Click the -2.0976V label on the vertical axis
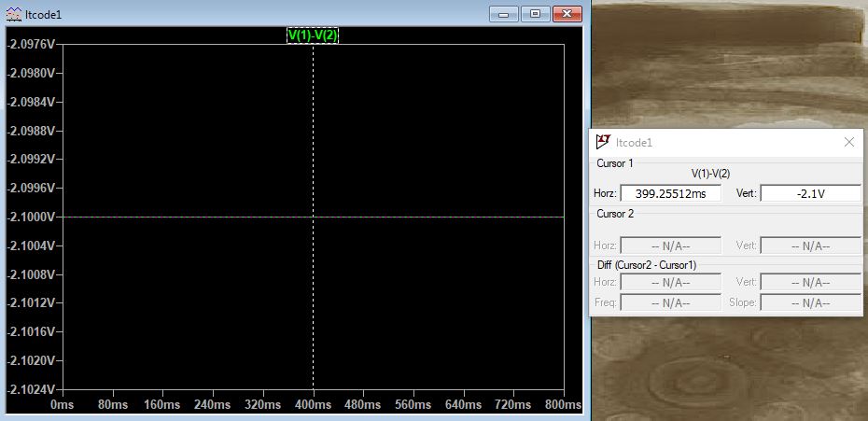Viewport: 868px width, 421px height. click(x=31, y=44)
